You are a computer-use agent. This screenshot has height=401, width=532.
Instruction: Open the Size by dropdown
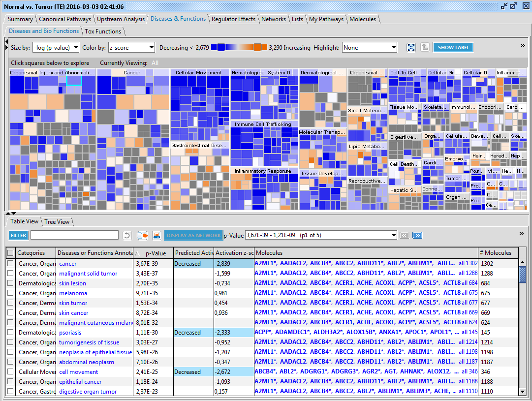(x=56, y=48)
